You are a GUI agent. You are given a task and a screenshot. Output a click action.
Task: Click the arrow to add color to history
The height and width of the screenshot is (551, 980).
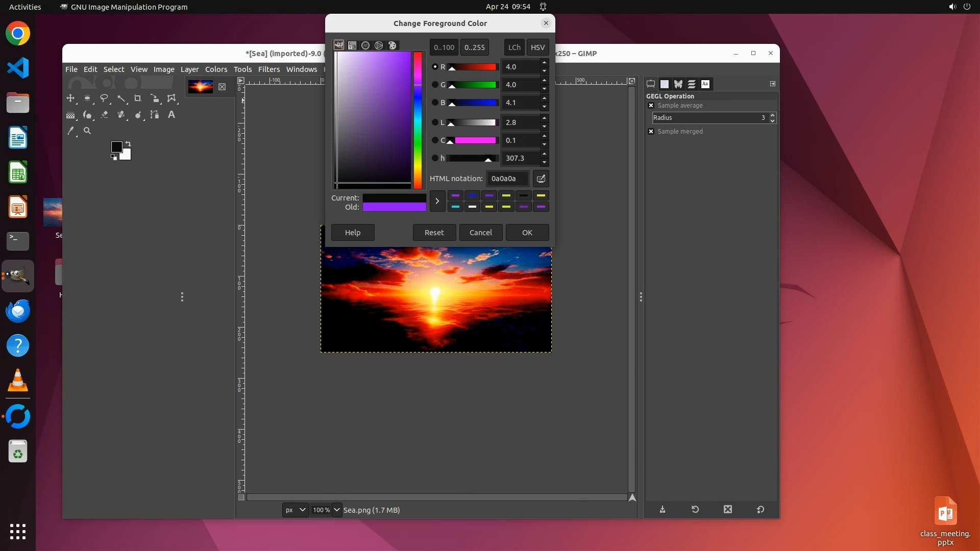pyautogui.click(x=437, y=201)
